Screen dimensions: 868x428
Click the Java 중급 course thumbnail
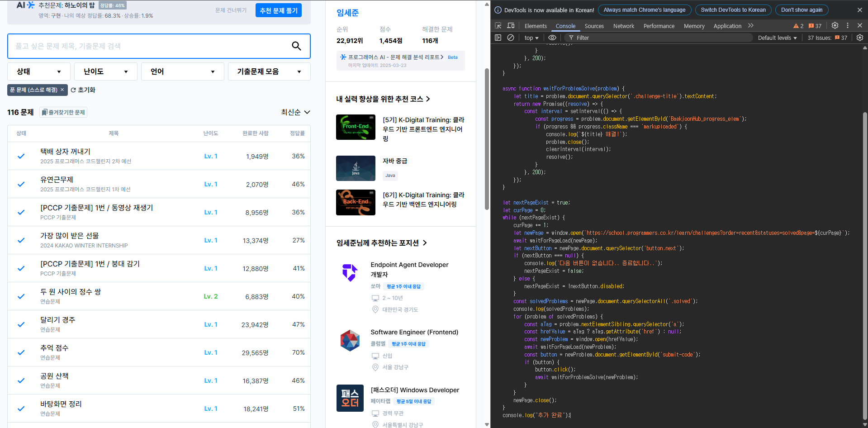356,168
